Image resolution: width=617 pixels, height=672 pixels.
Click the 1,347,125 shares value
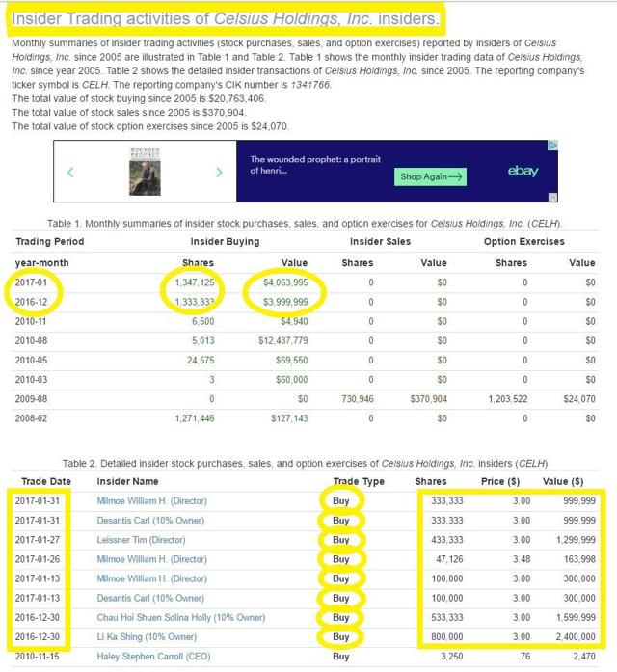tap(195, 282)
